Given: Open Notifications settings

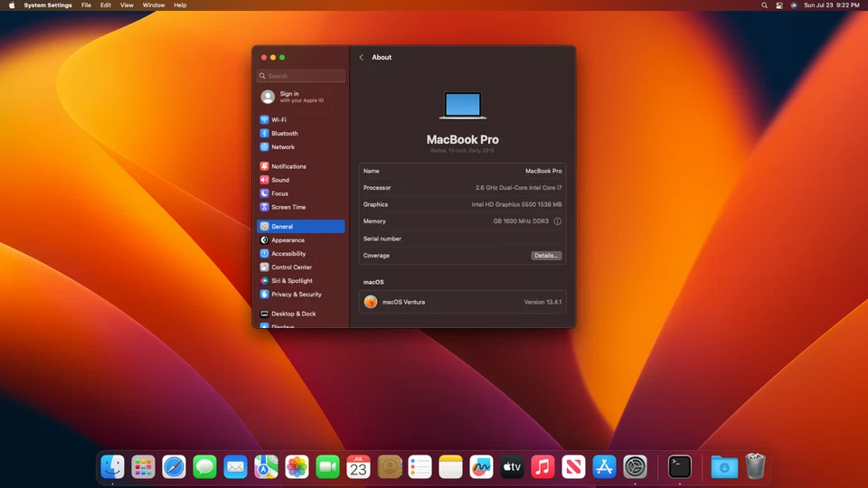Looking at the screenshot, I should pos(300,166).
